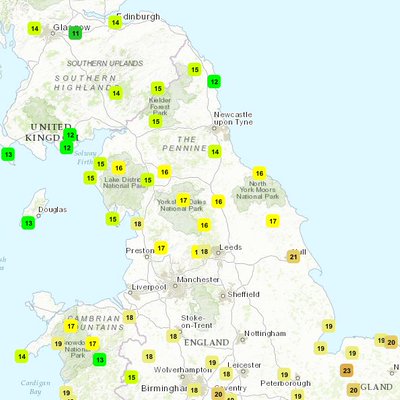This screenshot has width=400, height=400.
Task: Select the Leicester label
Action: 245,365
